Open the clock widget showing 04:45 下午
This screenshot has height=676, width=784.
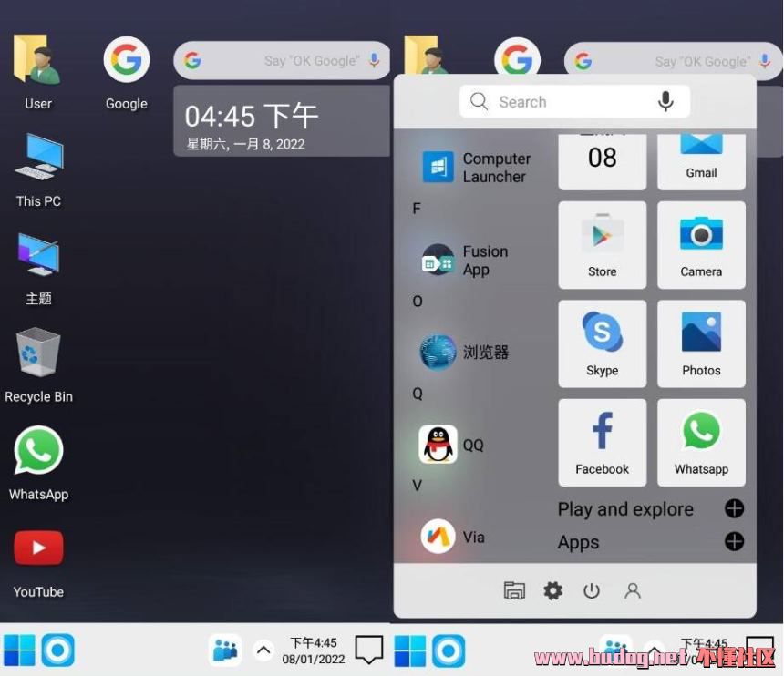click(282, 121)
